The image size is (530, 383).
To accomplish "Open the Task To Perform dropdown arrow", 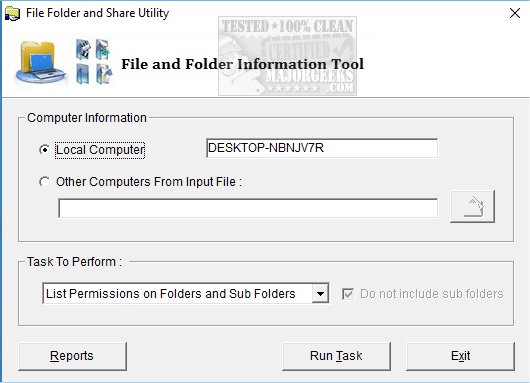I will click(x=320, y=293).
